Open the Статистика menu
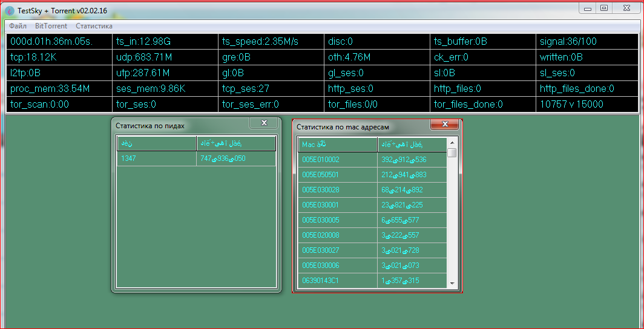644x329 pixels. 94,26
